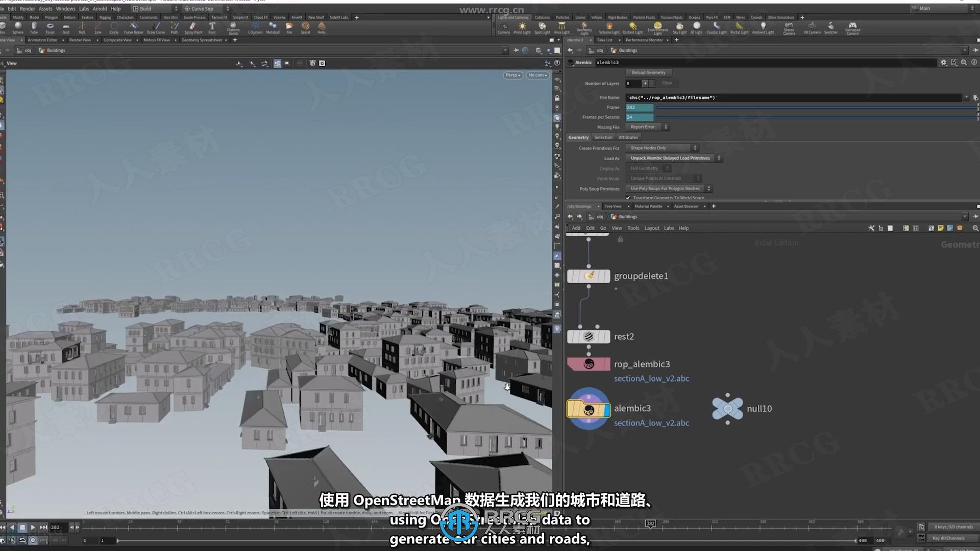Viewport: 980px width, 551px height.
Task: Select the Torus shelf tool
Action: click(x=50, y=28)
